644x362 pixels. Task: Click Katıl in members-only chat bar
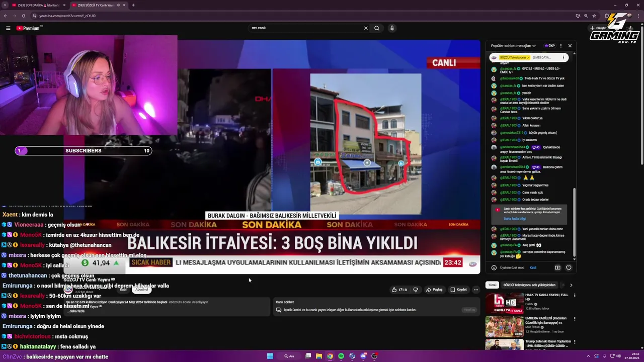(x=533, y=267)
